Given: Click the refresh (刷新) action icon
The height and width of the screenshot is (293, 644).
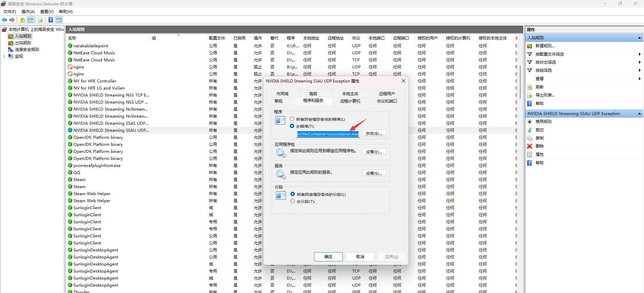Looking at the screenshot, I should (x=530, y=87).
